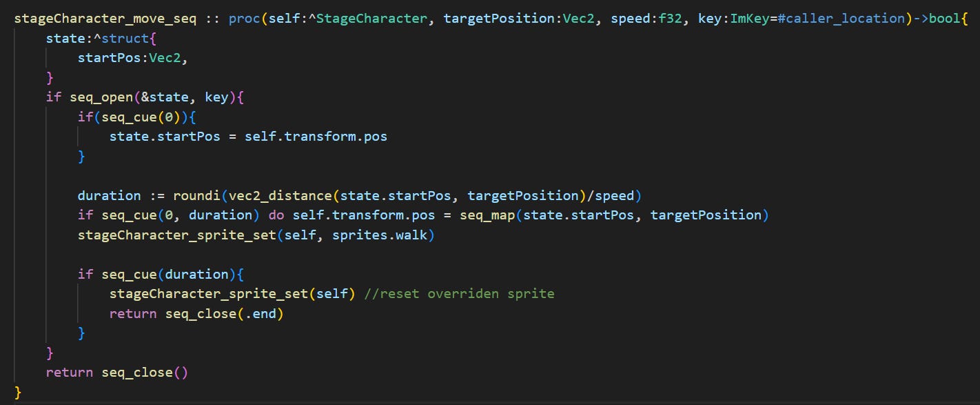Click seq_cue(duration) condition
The width and height of the screenshot is (980, 405).
169,275
